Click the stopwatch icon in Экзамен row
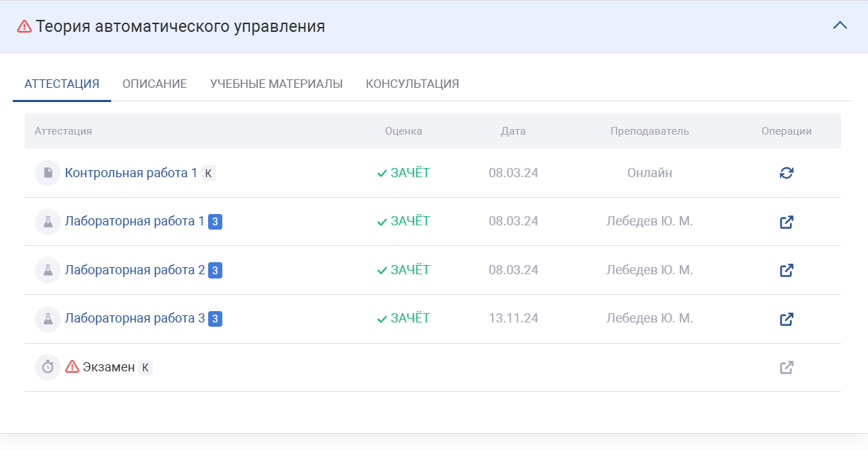Screen dimensions: 868x450 pos(47,367)
